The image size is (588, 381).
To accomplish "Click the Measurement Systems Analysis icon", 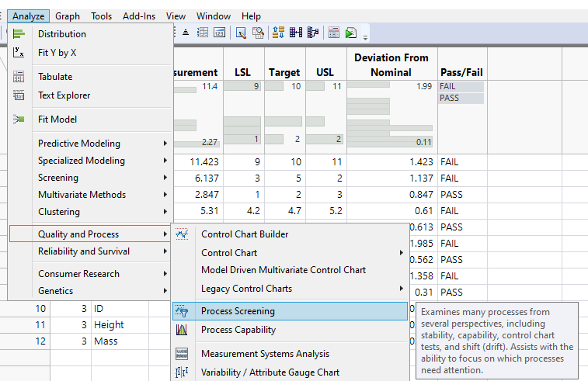I will (x=182, y=354).
